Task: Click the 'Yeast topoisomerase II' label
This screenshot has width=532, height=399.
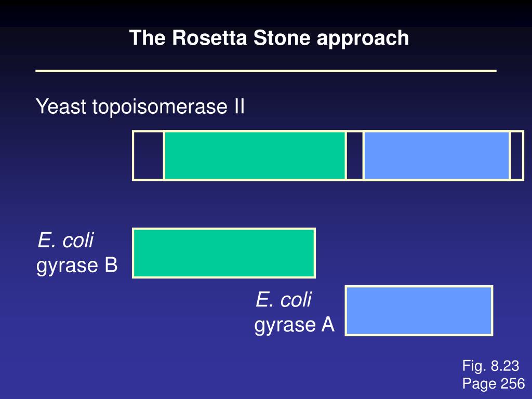Action: pyautogui.click(x=140, y=107)
